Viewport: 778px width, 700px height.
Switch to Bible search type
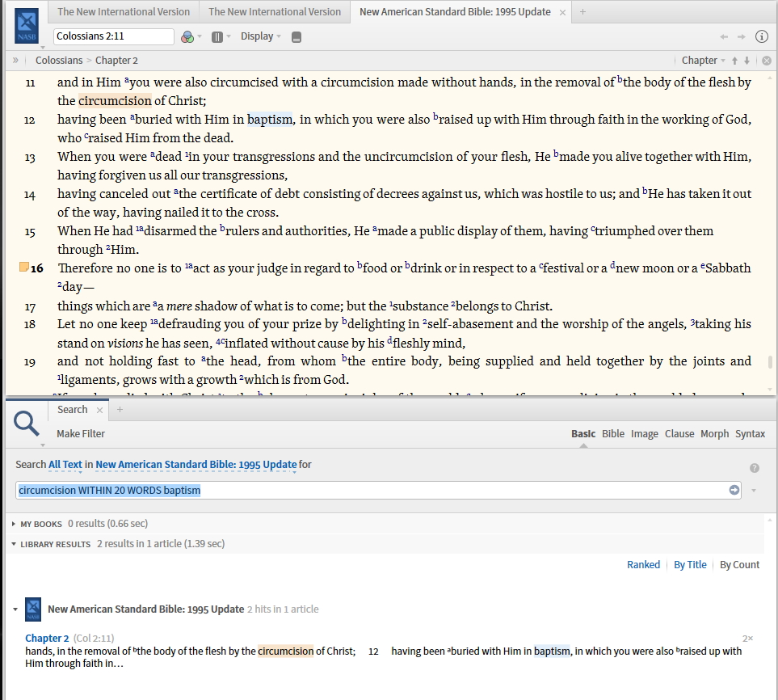(613, 433)
